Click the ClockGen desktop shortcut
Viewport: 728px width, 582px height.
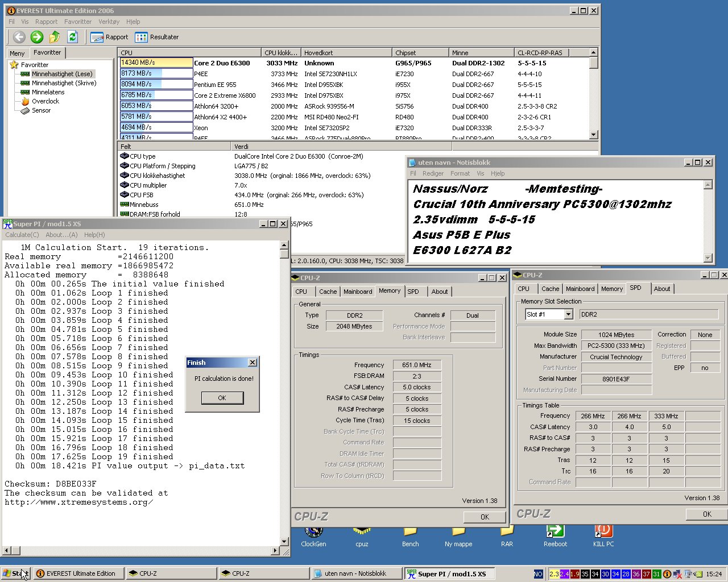pos(313,537)
